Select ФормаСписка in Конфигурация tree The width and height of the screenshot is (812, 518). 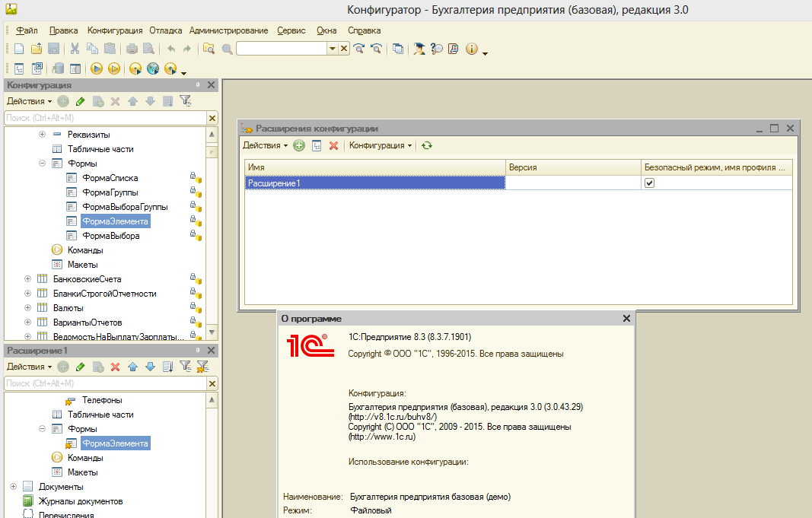pyautogui.click(x=110, y=178)
